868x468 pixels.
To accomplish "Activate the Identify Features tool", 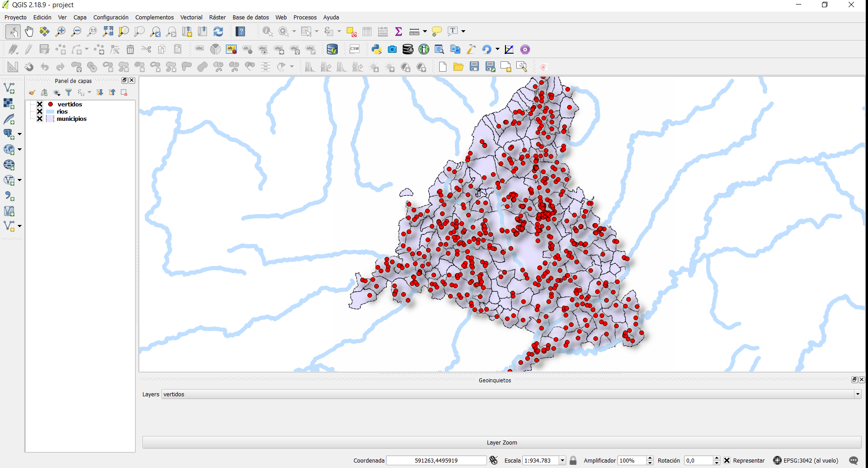I will coord(267,31).
